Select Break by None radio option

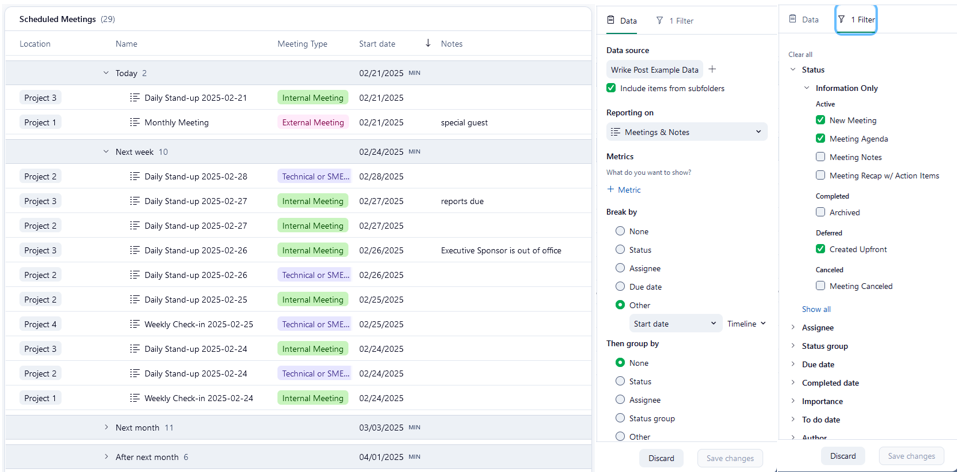tap(620, 231)
